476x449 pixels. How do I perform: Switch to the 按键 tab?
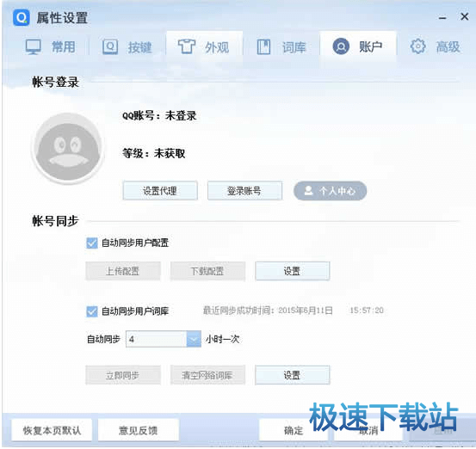point(127,47)
